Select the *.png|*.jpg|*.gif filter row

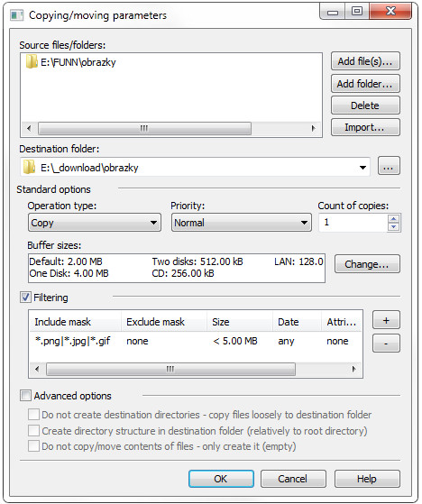point(196,341)
